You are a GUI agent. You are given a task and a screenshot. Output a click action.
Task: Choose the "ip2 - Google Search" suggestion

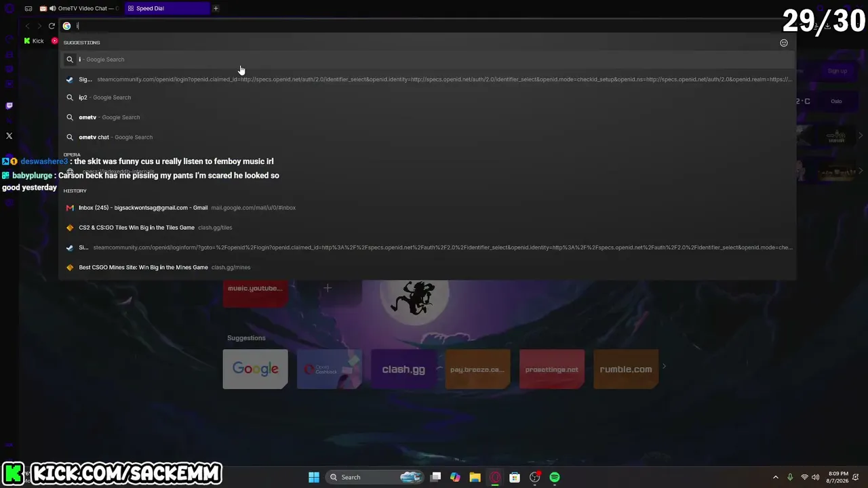(427, 98)
